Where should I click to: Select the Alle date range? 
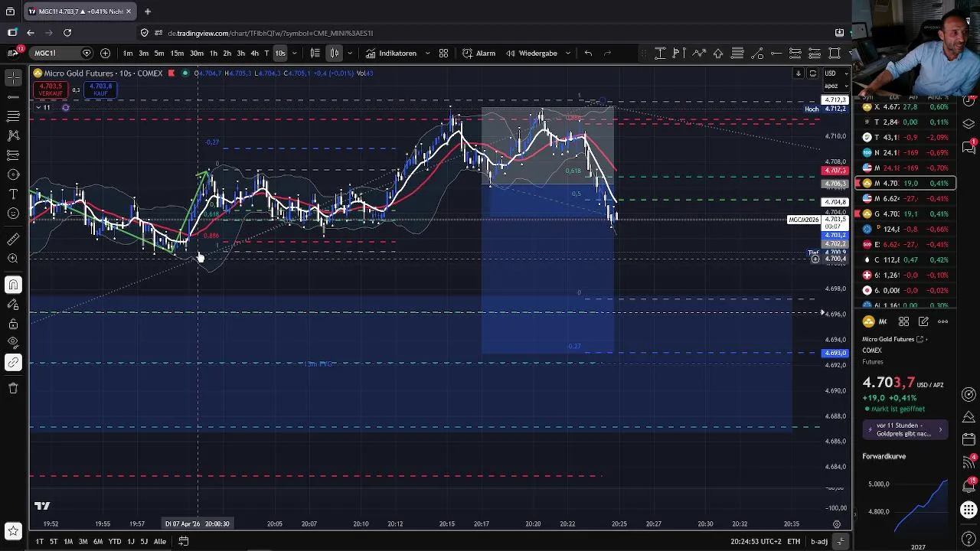[x=159, y=541]
